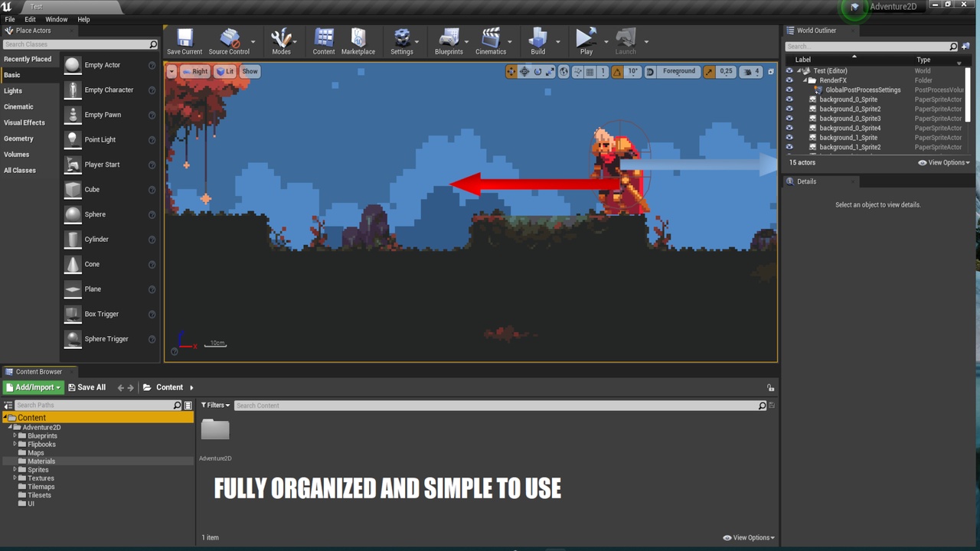Click the surface snapping icon in viewport
This screenshot has width=980, height=551.
click(x=577, y=72)
